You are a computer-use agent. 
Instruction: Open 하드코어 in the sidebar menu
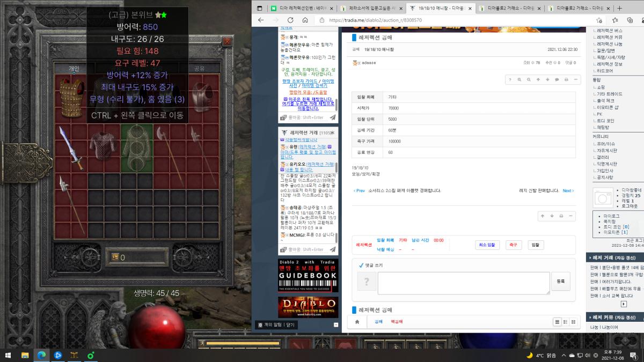click(605, 71)
